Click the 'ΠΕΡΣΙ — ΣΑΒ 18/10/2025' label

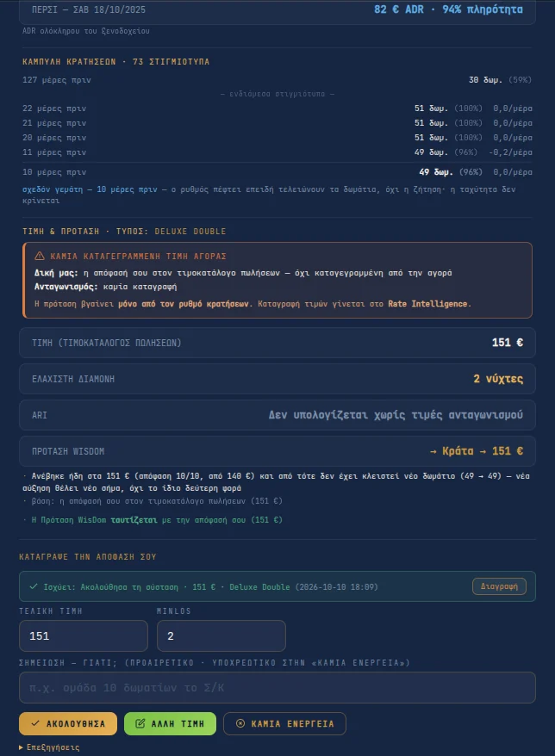coord(89,9)
